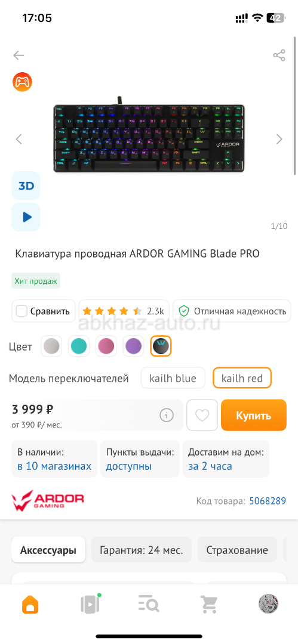Screen dimensions: 298x644
Task: Switch to Страхование tab
Action: 237,550
